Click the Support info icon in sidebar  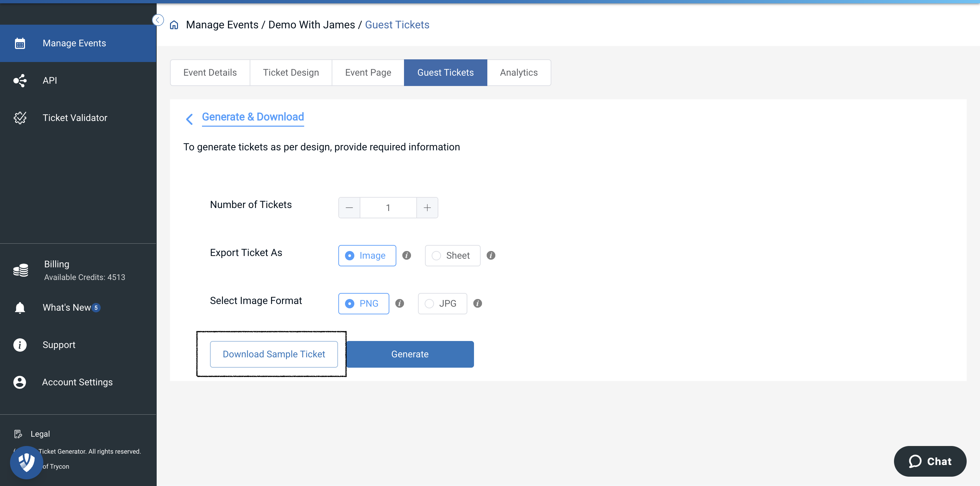pyautogui.click(x=20, y=345)
